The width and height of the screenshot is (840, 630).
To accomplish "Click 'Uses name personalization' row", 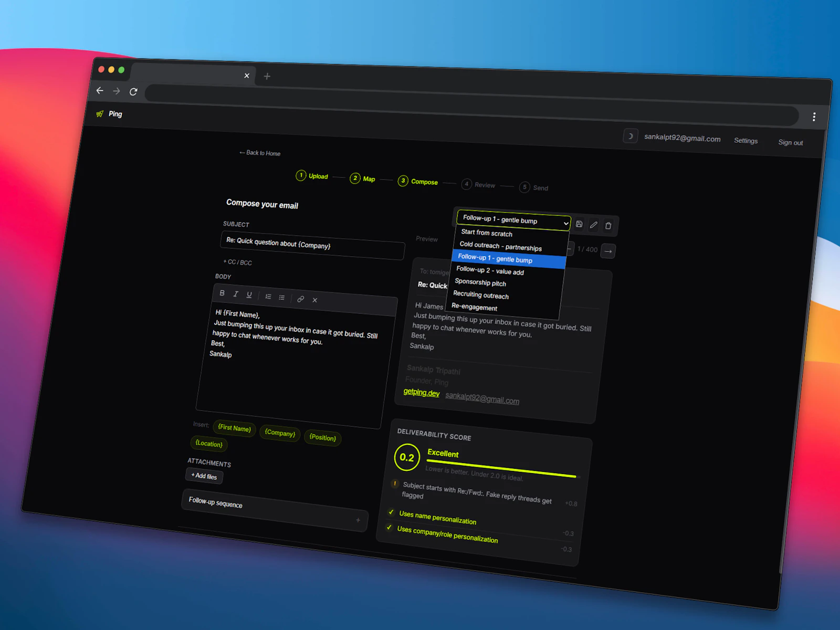I will [438, 518].
